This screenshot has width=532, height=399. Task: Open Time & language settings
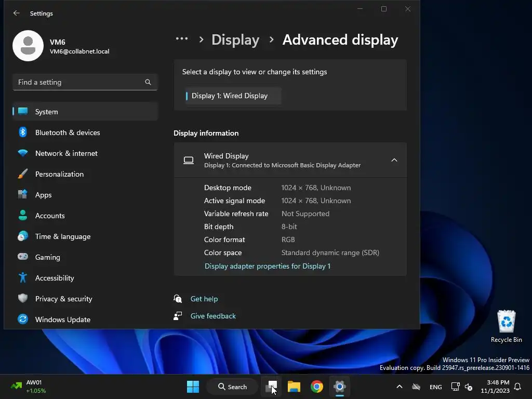(x=85, y=236)
